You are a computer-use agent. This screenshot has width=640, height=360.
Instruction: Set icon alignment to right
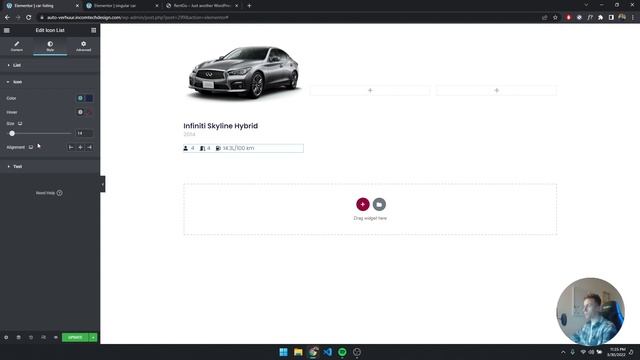89,147
